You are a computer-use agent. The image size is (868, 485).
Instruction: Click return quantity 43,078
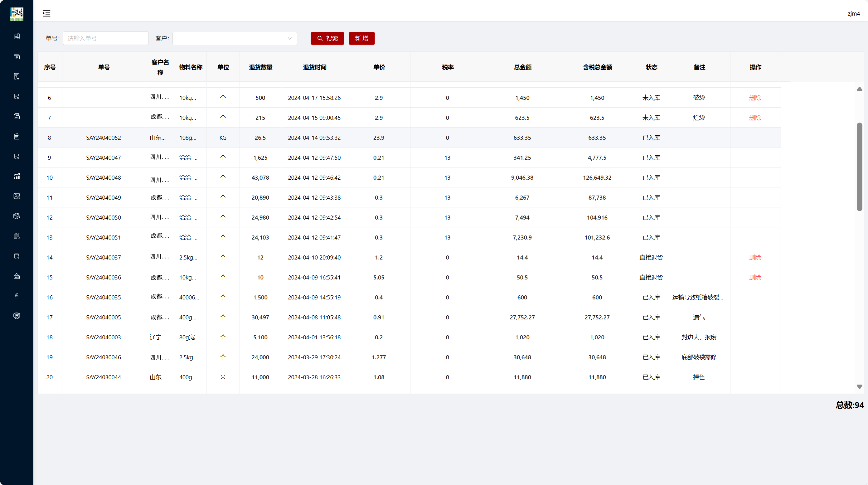coord(260,177)
